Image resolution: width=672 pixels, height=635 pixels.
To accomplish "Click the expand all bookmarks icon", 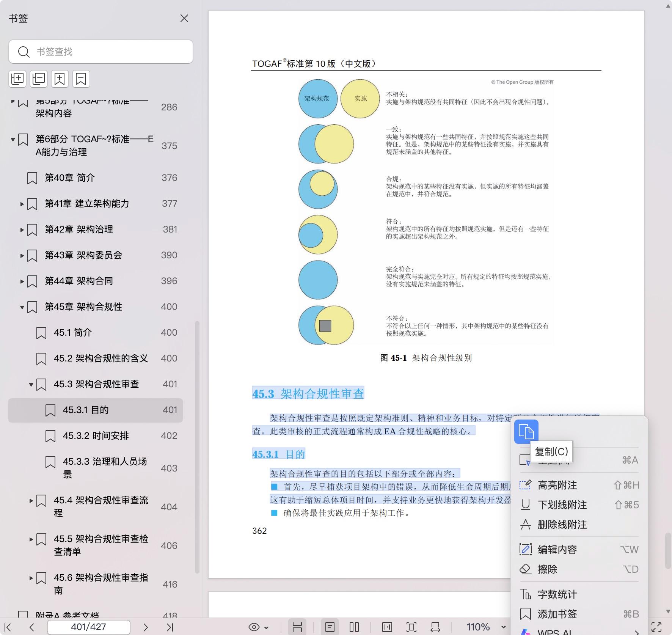I will point(17,79).
